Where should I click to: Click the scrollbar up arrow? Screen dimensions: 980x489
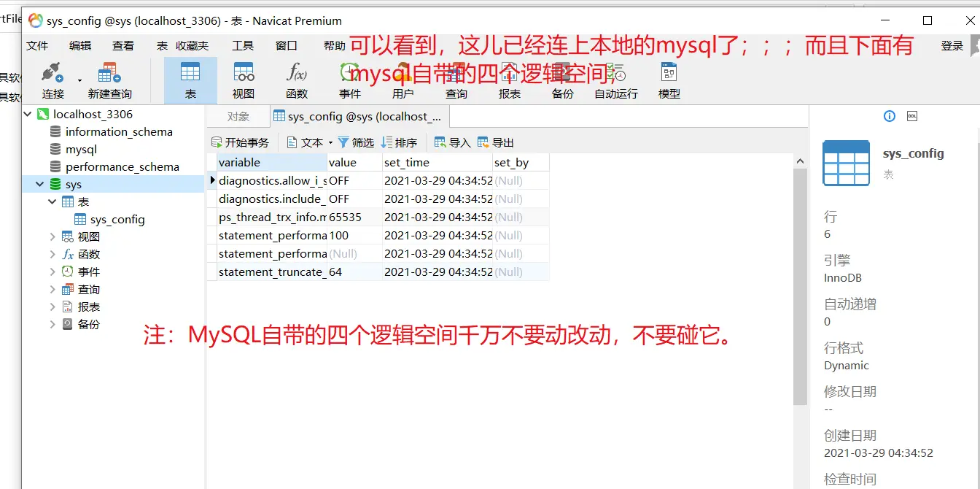pyautogui.click(x=800, y=161)
